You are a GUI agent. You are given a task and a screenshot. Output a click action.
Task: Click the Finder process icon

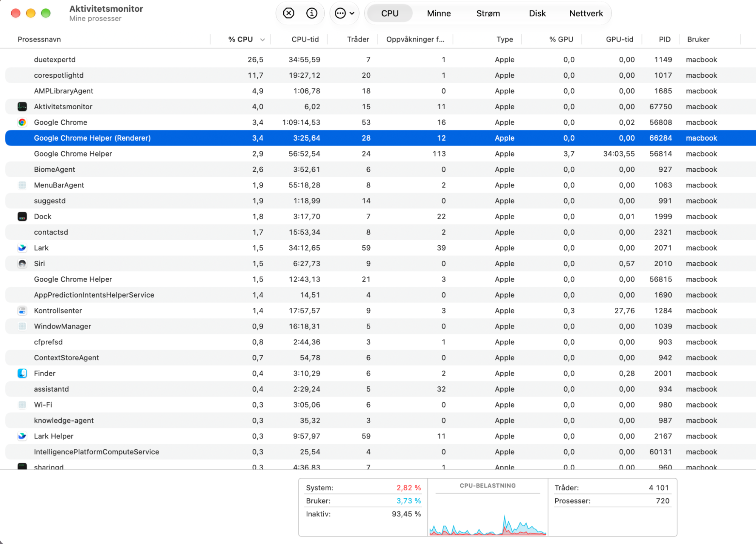(22, 373)
